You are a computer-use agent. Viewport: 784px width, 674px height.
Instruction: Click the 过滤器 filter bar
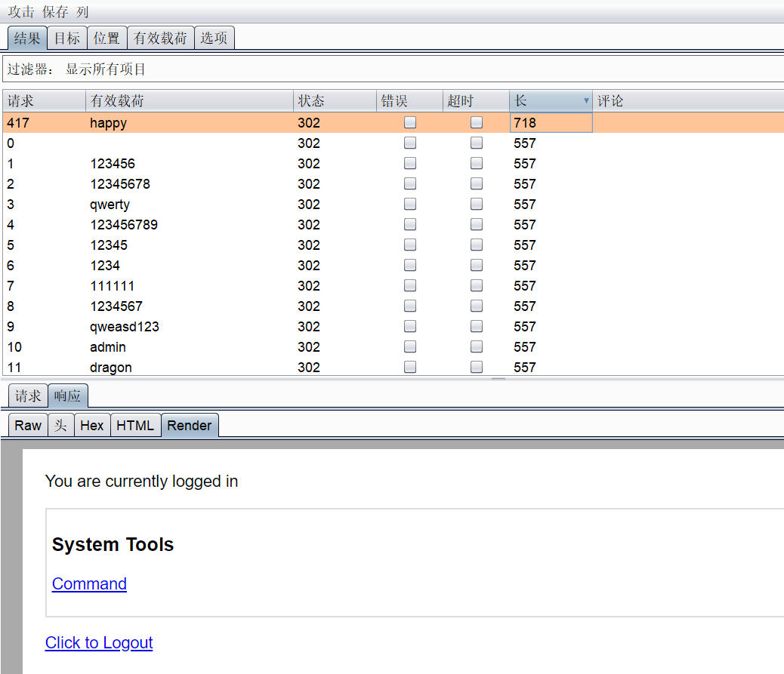coord(393,69)
